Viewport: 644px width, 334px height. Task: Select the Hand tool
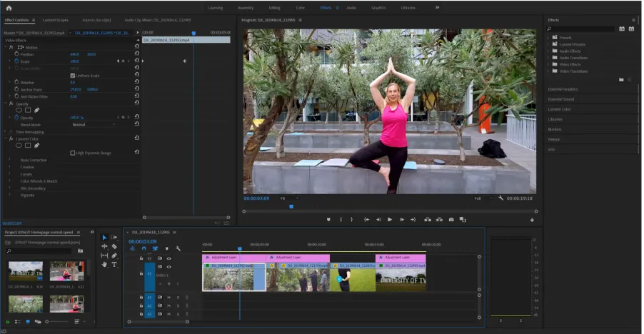pos(104,265)
